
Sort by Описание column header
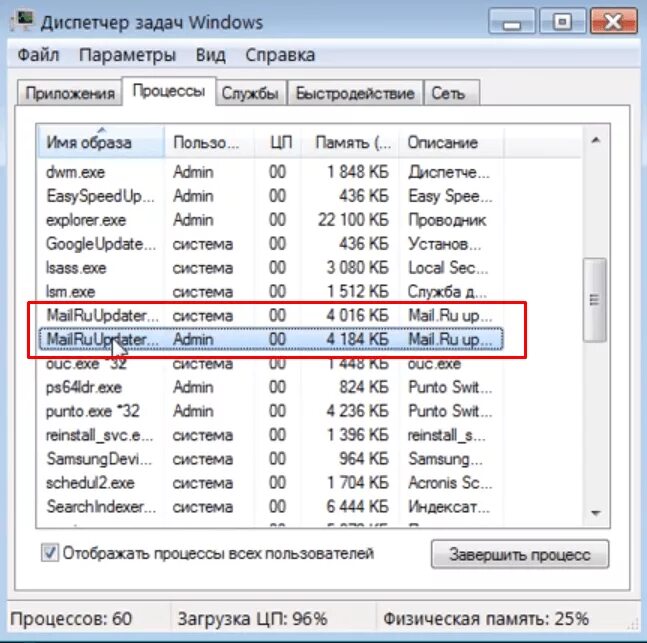(451, 142)
